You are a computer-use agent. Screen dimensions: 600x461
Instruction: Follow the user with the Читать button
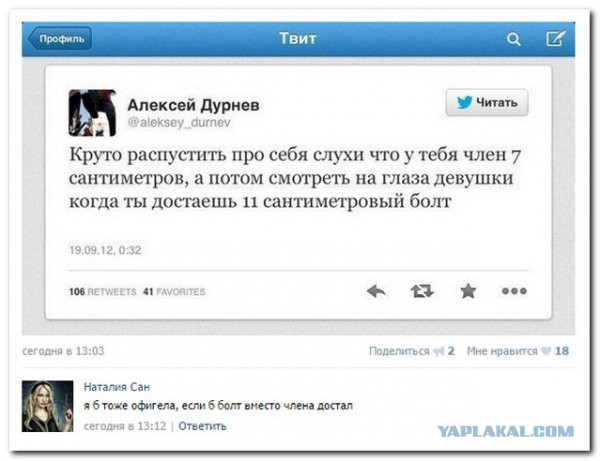click(487, 103)
